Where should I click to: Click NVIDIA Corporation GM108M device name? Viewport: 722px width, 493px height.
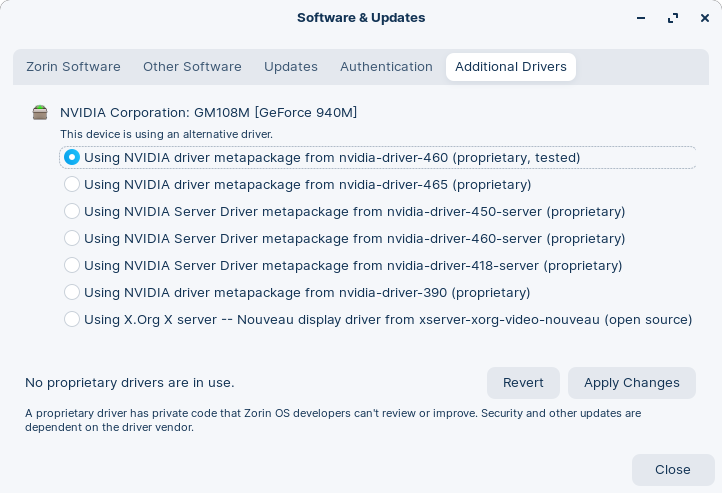(x=209, y=113)
